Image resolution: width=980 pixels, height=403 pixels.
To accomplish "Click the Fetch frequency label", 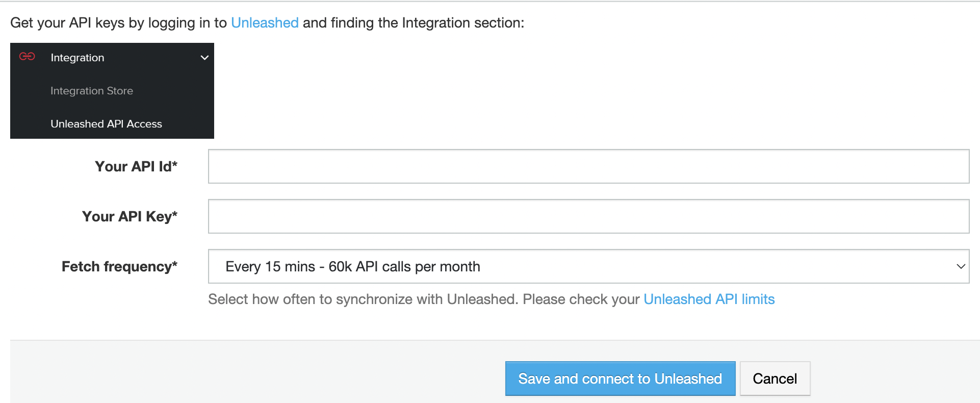I will coord(119,266).
